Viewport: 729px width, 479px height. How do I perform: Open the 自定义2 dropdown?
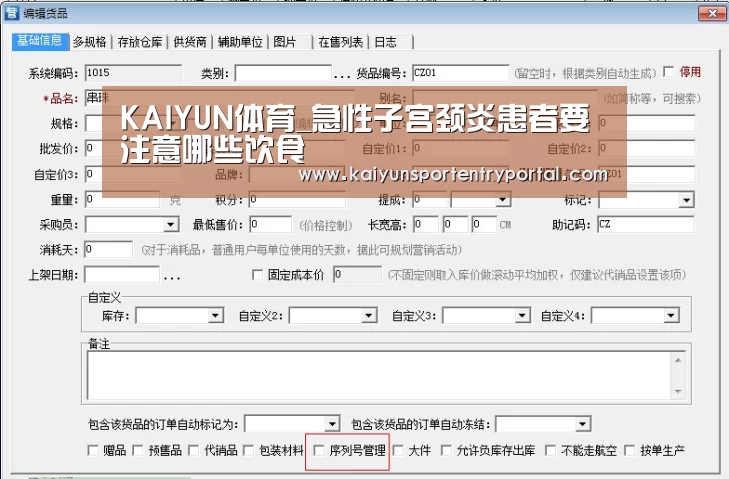[x=369, y=316]
